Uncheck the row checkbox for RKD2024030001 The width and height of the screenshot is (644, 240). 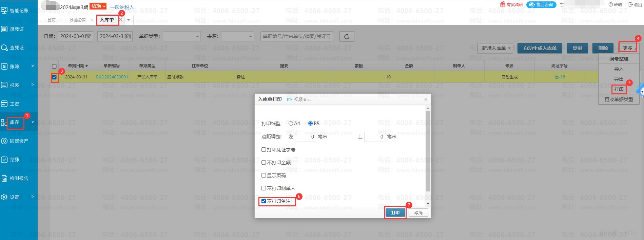click(54, 77)
